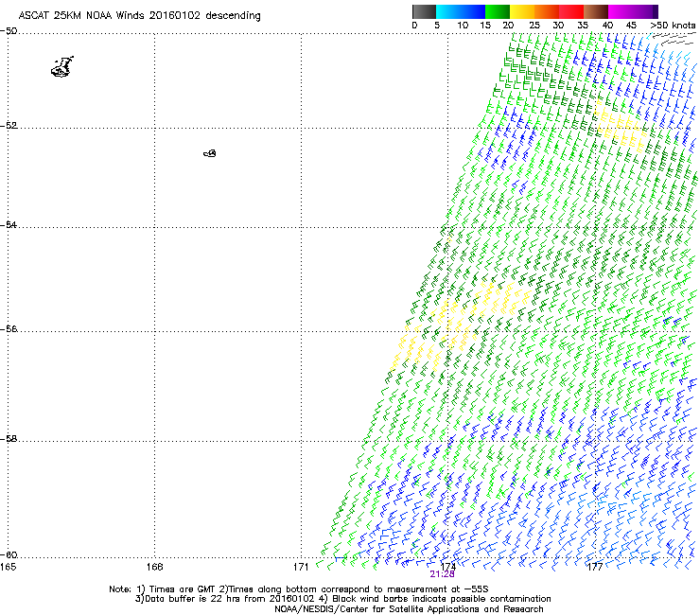
Task: Click the '>50 knots' legend label
Action: point(673,26)
